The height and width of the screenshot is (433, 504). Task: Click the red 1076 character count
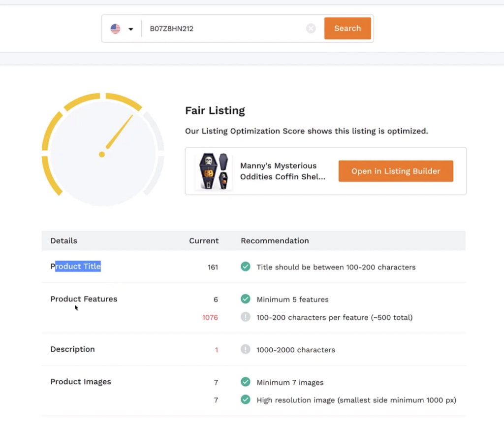210,318
